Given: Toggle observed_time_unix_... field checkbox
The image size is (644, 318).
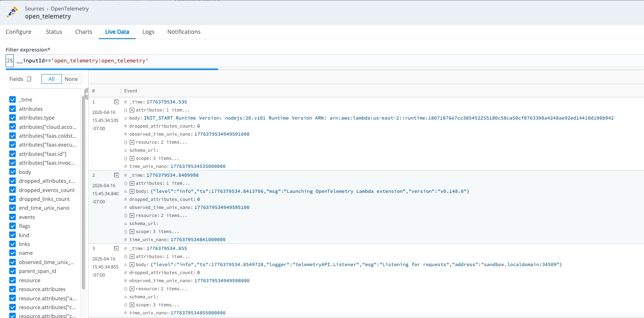Looking at the screenshot, I should 12,262.
